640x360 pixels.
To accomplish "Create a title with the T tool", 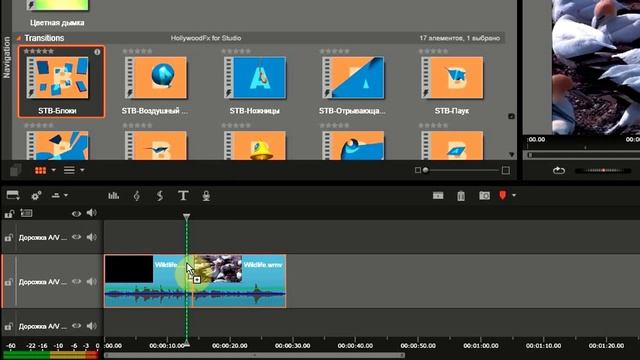I will click(183, 196).
